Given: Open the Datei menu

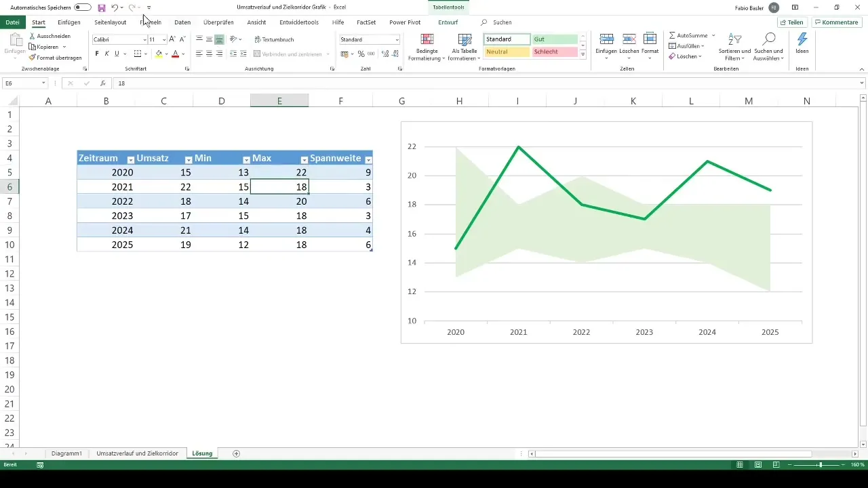Looking at the screenshot, I should tap(12, 22).
